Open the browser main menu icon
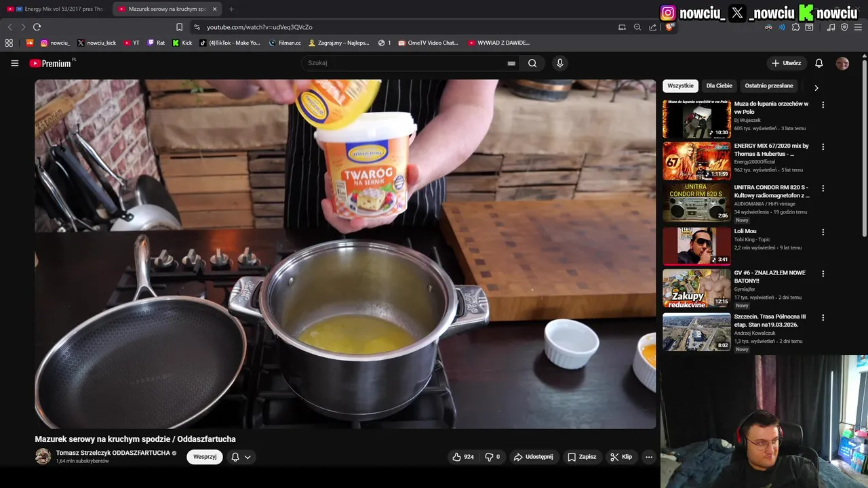 (x=858, y=27)
